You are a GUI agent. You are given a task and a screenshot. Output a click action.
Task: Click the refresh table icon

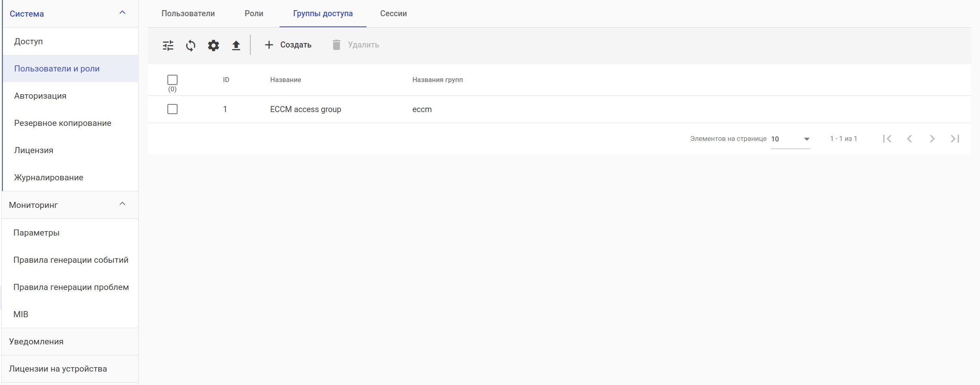191,45
